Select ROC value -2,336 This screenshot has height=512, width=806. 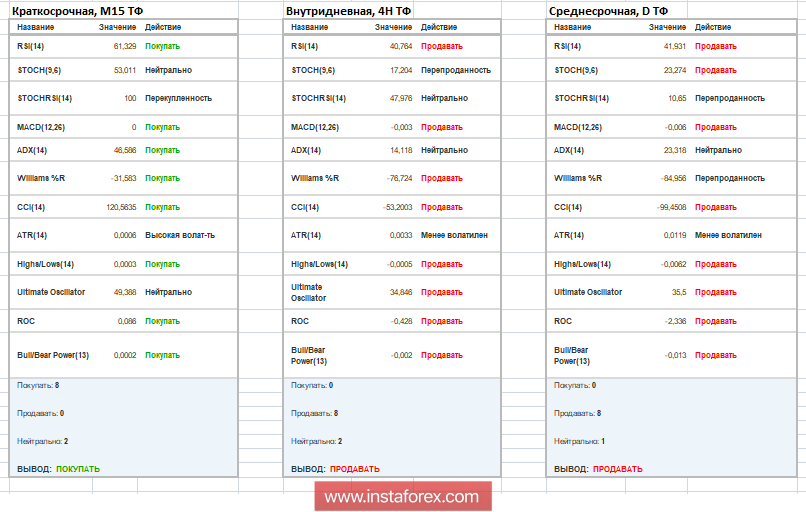(675, 321)
